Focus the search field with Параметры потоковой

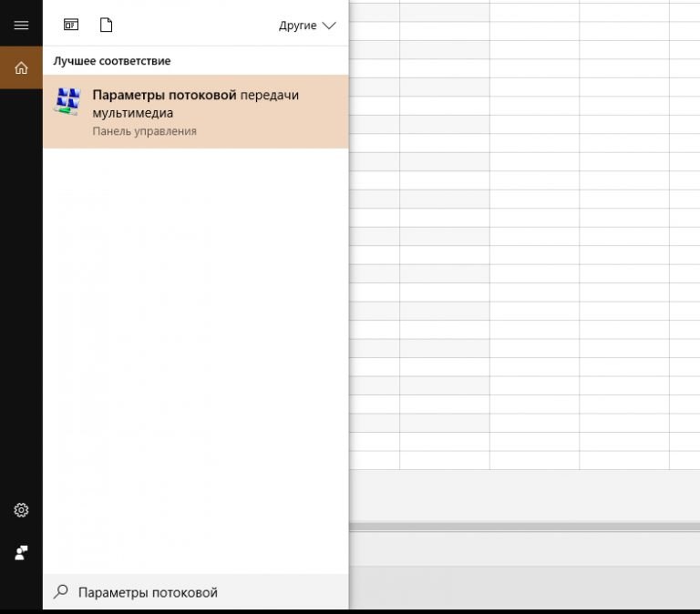point(196,592)
